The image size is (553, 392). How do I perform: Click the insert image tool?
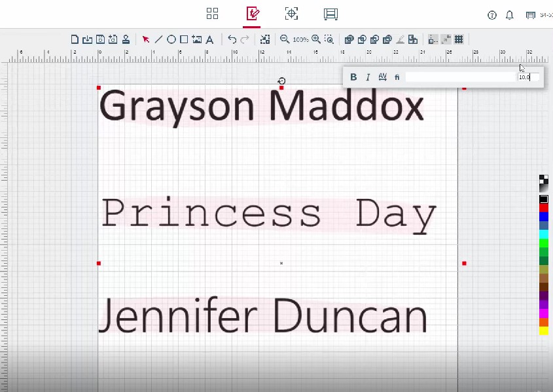[196, 39]
